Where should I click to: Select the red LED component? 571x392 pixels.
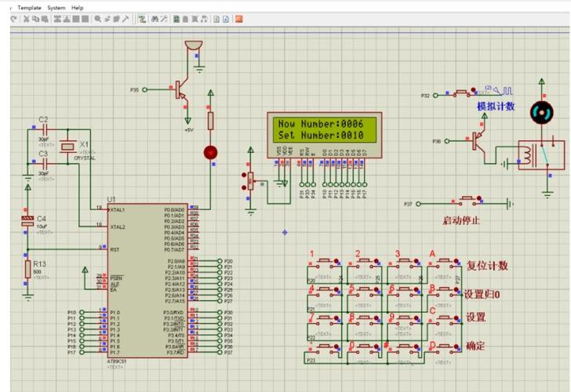[x=210, y=151]
